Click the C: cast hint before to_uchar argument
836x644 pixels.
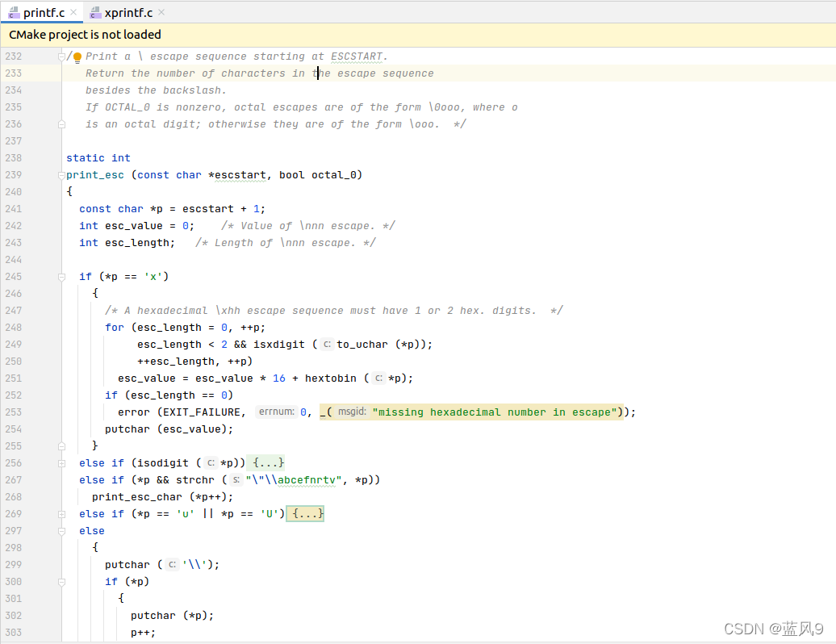point(326,344)
